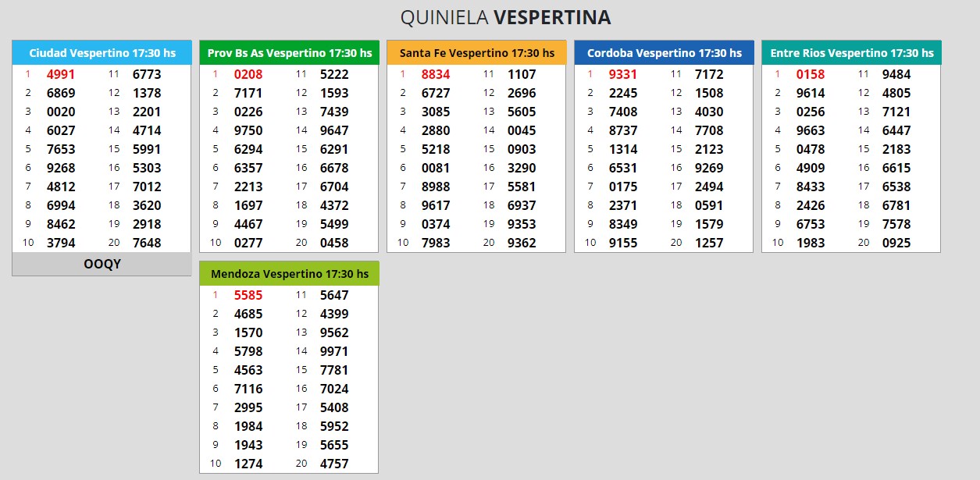980x480 pixels.
Task: Click the Ciudad Vespertino 17:30 hs header
Action: (102, 53)
